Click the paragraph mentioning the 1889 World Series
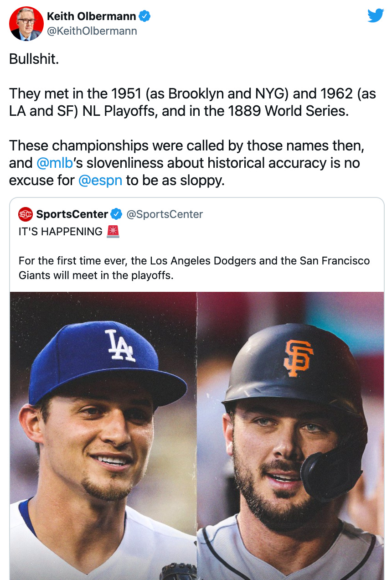Screen dimensions: 392x580 192,102
